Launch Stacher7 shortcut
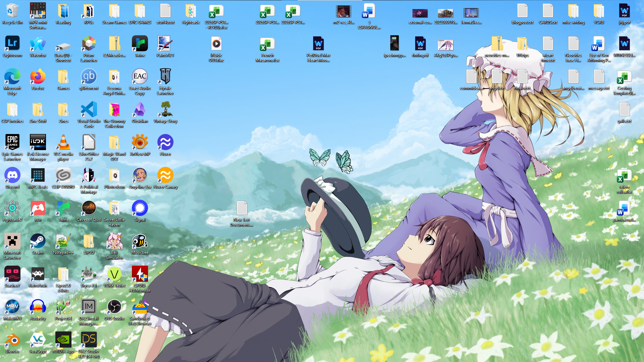644x362 pixels. (x=12, y=277)
